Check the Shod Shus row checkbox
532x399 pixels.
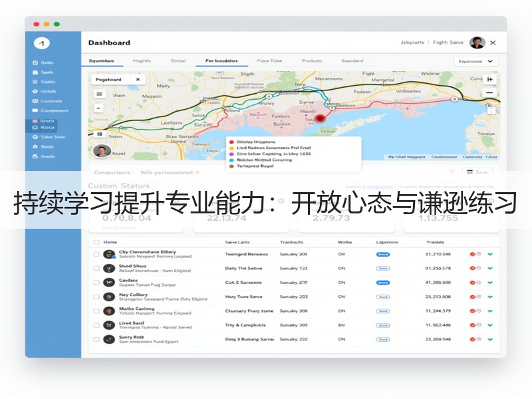coord(96,269)
